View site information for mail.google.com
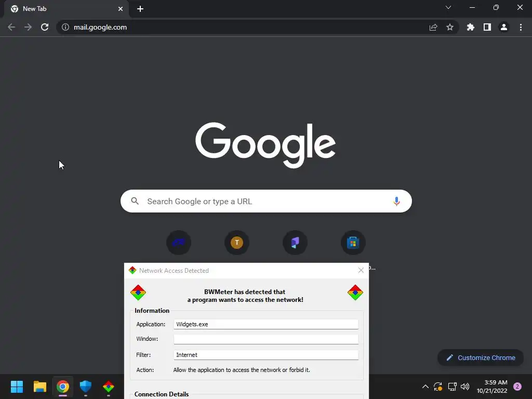532x399 pixels. [x=65, y=27]
